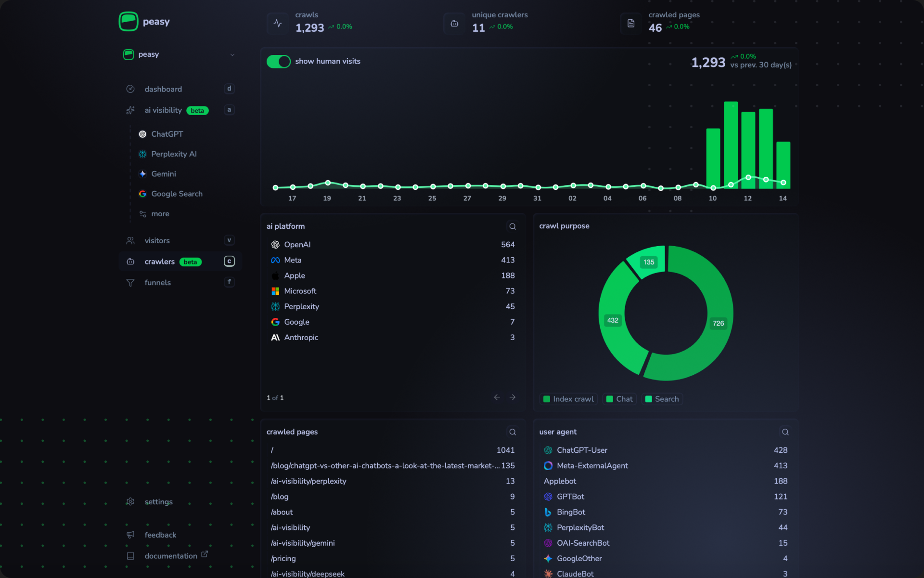Open the crawlers section
The height and width of the screenshot is (578, 924).
click(x=160, y=262)
